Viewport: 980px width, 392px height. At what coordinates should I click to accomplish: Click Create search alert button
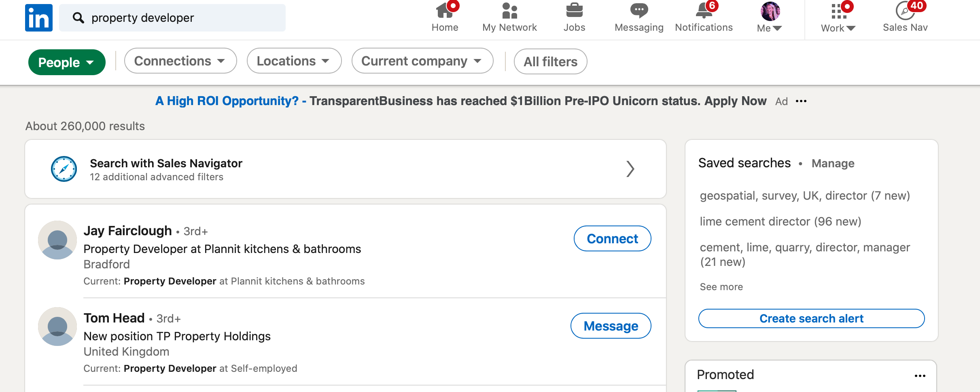pyautogui.click(x=811, y=318)
